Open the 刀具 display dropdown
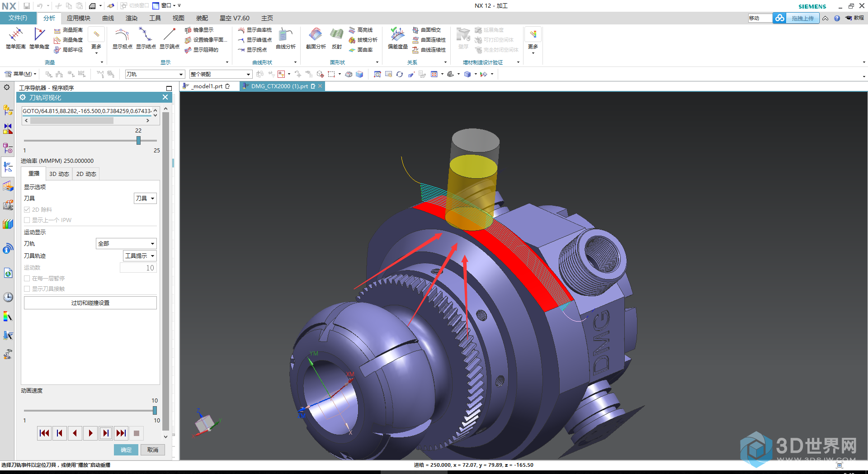The width and height of the screenshot is (868, 474). pos(145,199)
